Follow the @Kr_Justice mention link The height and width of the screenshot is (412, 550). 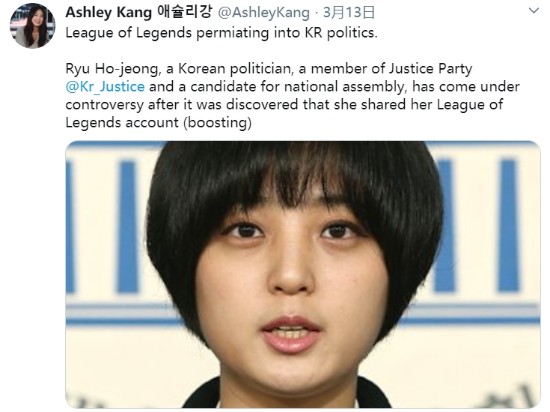click(x=105, y=87)
